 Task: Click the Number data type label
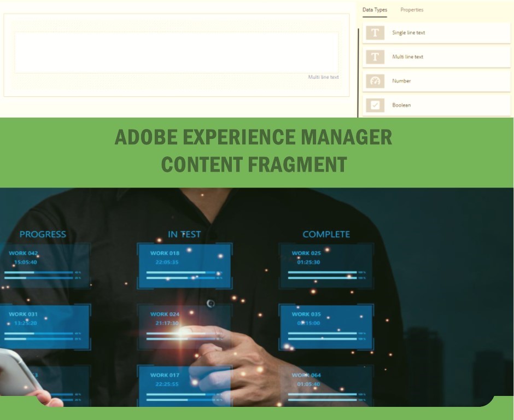[x=401, y=81]
